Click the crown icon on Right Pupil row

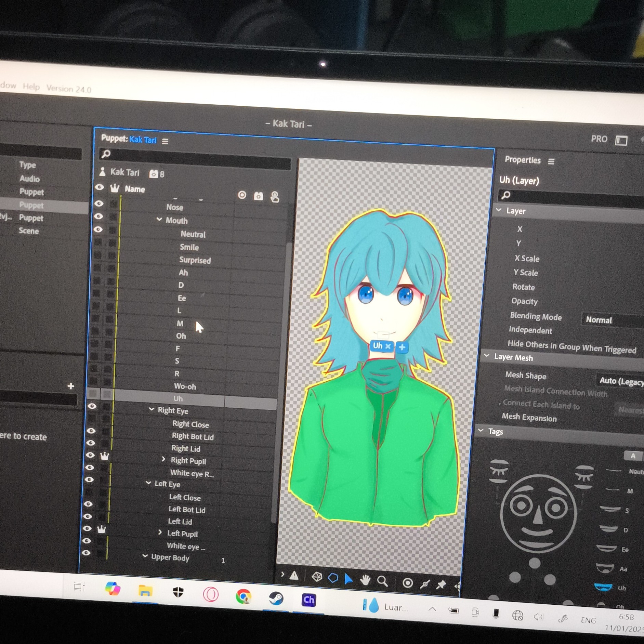click(105, 456)
